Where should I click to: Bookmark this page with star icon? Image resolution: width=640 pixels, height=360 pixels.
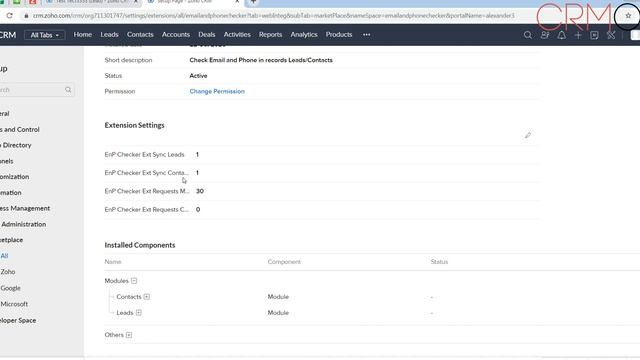628,16
